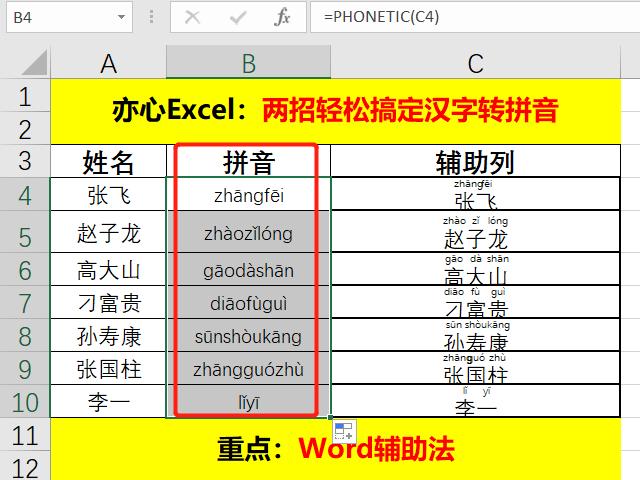The height and width of the screenshot is (480, 640).
Task: Select the cell containing '孙寿康' in column A
Action: tap(109, 335)
